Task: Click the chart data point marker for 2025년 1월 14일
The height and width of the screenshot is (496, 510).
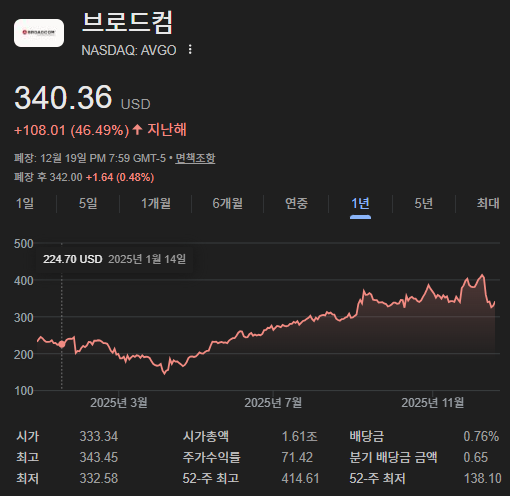Action: [62, 344]
